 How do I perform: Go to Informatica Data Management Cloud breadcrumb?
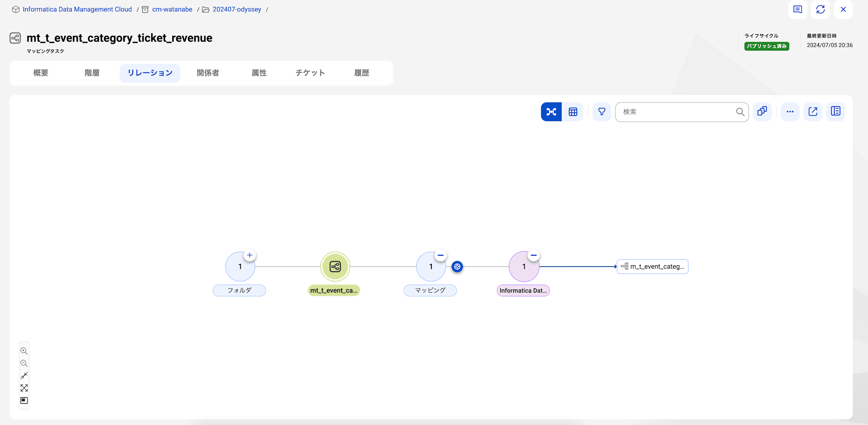[x=77, y=10]
